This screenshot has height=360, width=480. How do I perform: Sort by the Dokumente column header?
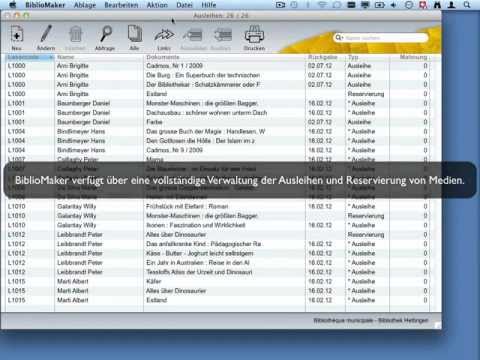point(224,57)
